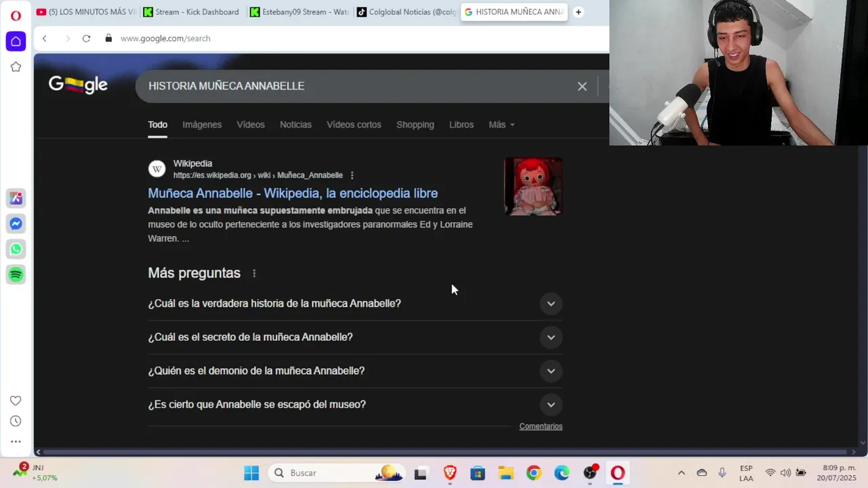The image size is (868, 488).
Task: Open Google Chrome from taskbar
Action: (534, 473)
